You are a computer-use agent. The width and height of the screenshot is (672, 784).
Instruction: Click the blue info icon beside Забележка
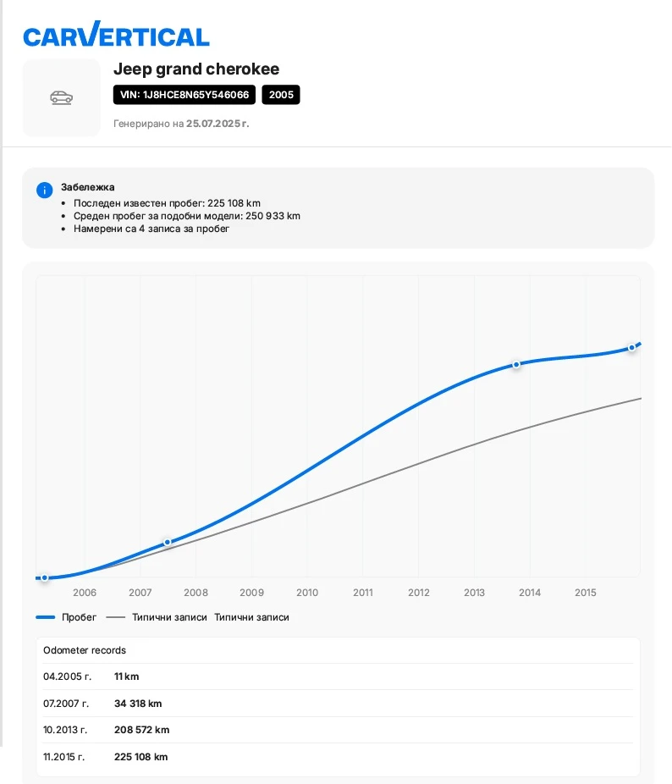click(45, 190)
